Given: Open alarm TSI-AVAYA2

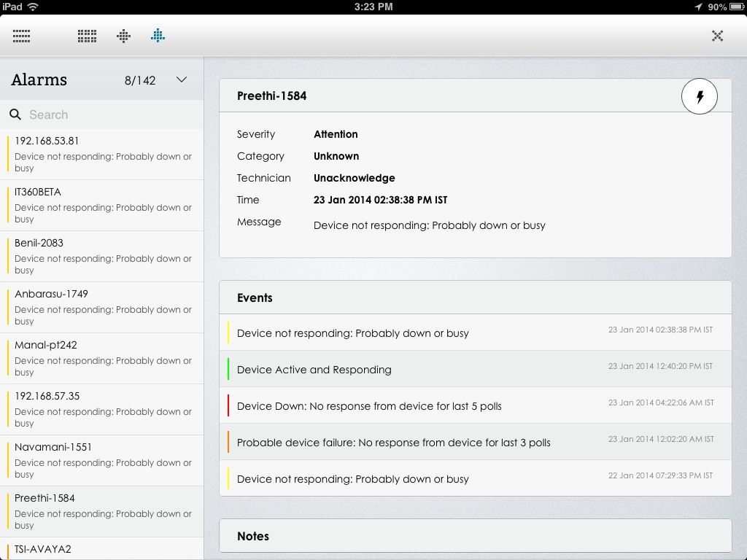Looking at the screenshot, I should 102,548.
